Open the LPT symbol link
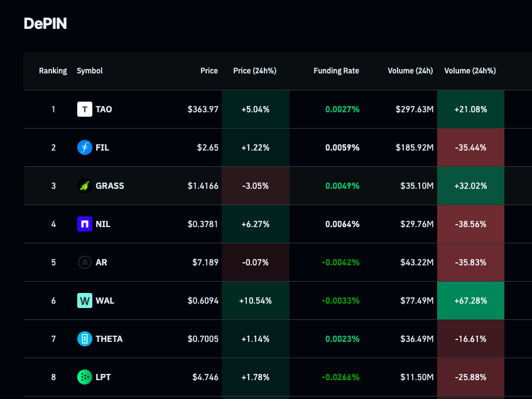This screenshot has height=399, width=532. (103, 377)
